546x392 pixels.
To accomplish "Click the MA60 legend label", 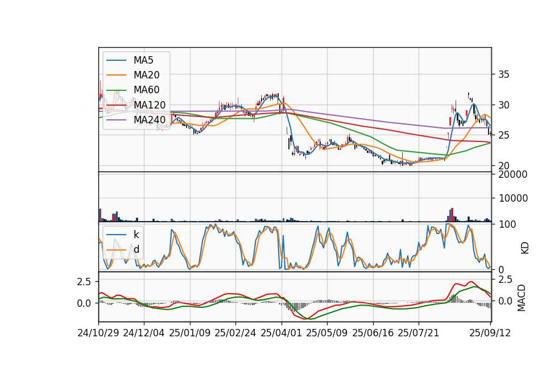I will 146,90.
